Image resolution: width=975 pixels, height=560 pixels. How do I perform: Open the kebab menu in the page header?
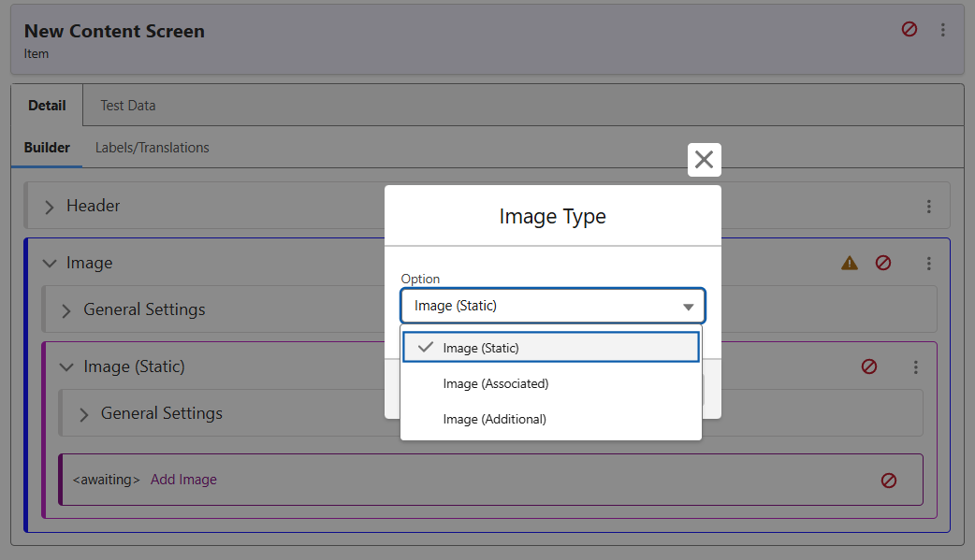pos(943,30)
